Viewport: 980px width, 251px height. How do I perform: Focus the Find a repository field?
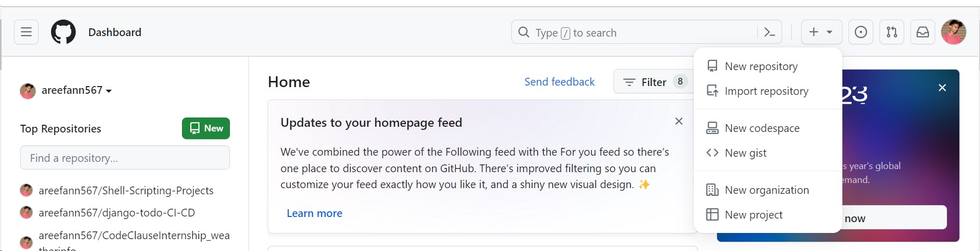[125, 158]
